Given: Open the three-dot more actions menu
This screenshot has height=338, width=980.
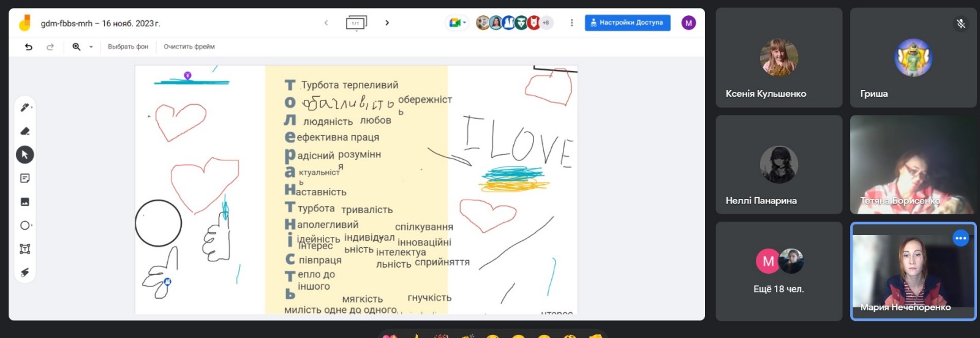Looking at the screenshot, I should (x=571, y=23).
